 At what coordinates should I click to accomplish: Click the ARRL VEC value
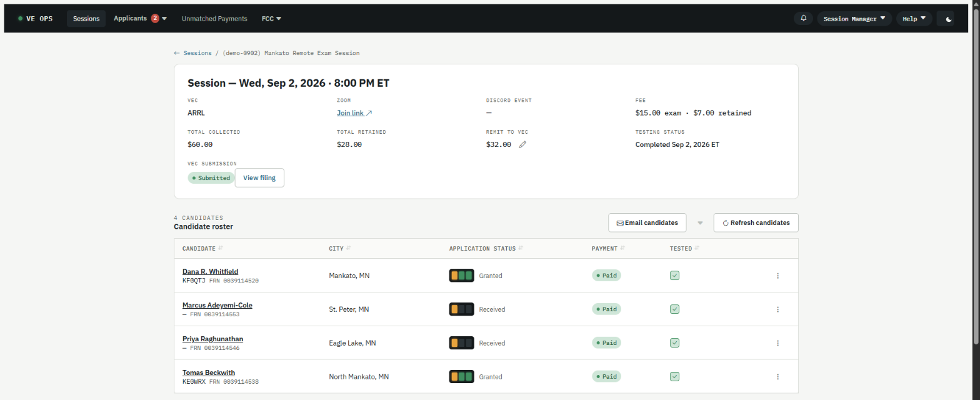pos(196,113)
